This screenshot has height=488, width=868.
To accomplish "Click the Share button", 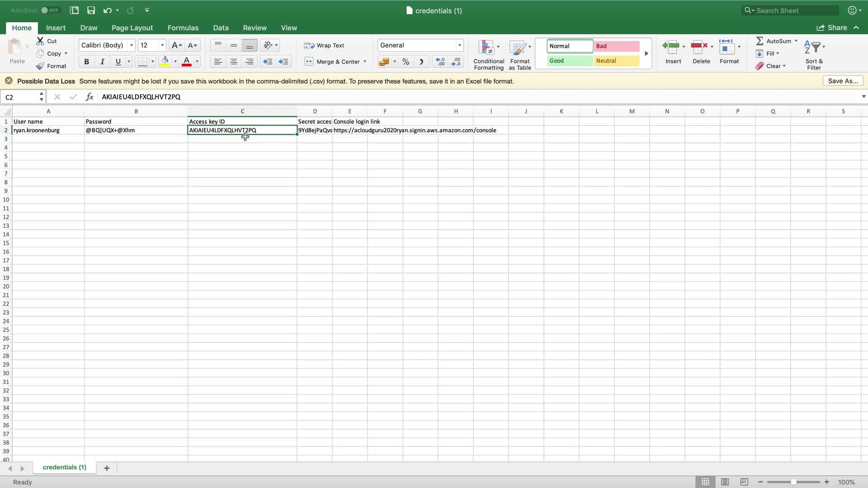I will [x=832, y=28].
